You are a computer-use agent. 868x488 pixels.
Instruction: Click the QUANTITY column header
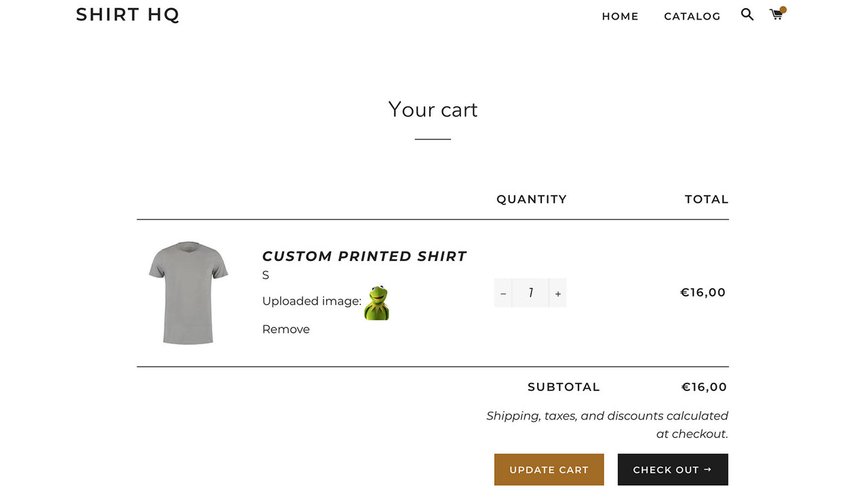point(532,199)
